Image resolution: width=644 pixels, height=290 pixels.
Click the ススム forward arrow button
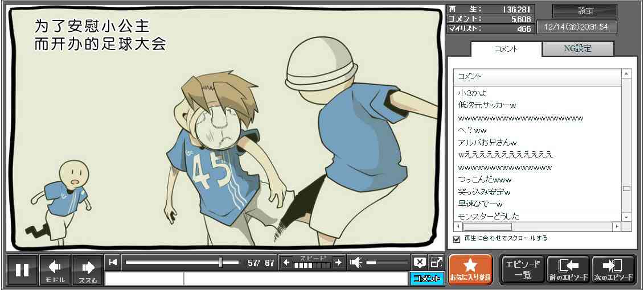(x=88, y=270)
